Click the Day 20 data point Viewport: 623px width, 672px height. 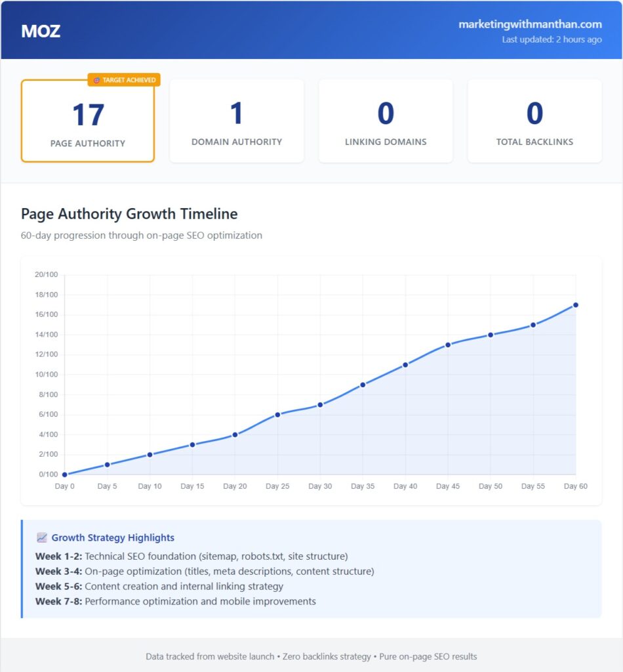click(x=235, y=434)
